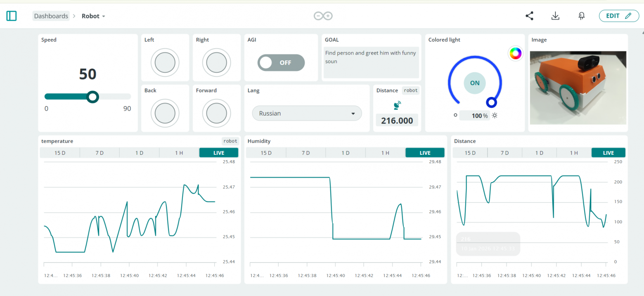
Task: Click the GOAL text field
Action: point(371,62)
